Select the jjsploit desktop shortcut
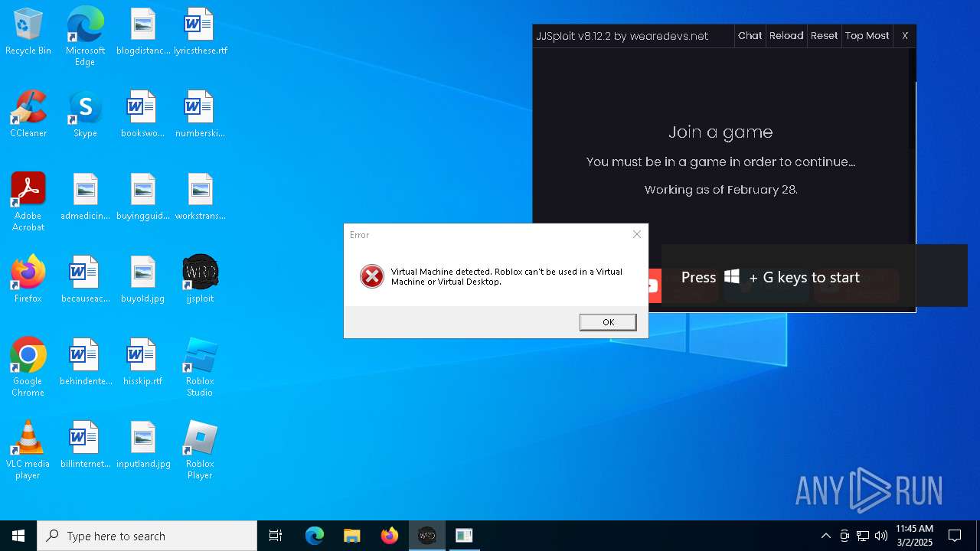 pos(200,280)
